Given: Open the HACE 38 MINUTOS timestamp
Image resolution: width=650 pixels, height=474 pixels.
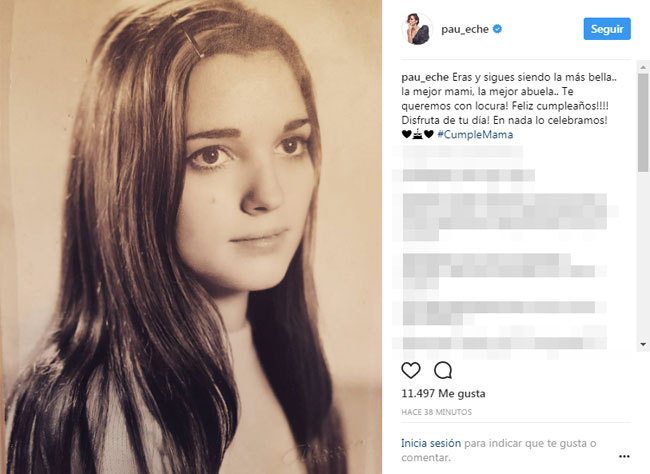Looking at the screenshot, I should 437,412.
